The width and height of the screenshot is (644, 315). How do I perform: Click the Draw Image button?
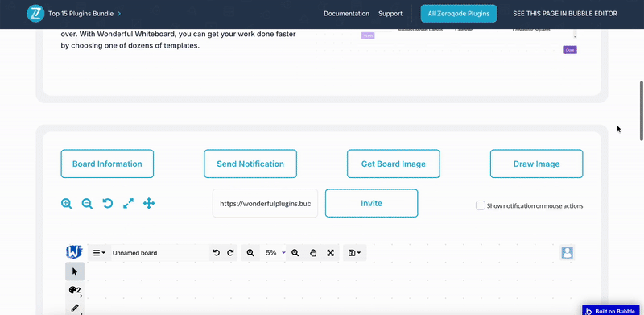[x=536, y=164]
